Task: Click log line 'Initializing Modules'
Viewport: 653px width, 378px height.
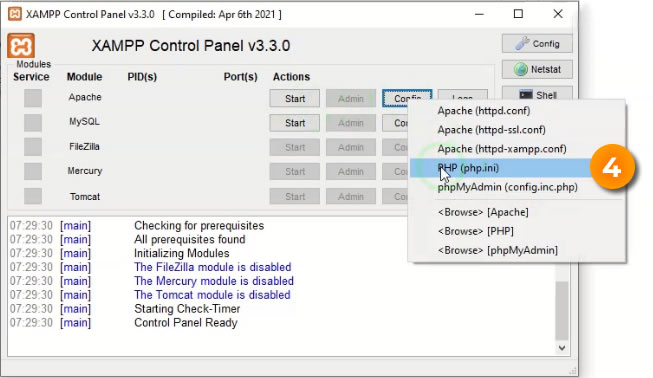Action: click(x=182, y=253)
